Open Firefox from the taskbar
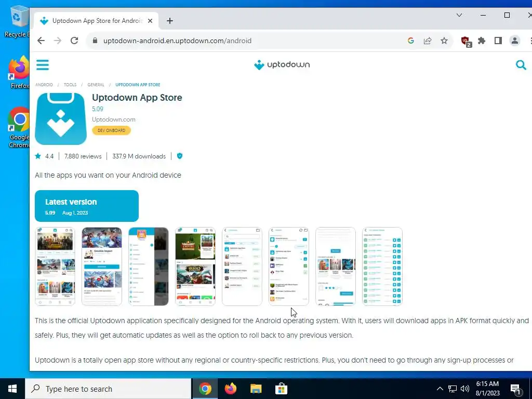The width and height of the screenshot is (532, 399). point(230,389)
